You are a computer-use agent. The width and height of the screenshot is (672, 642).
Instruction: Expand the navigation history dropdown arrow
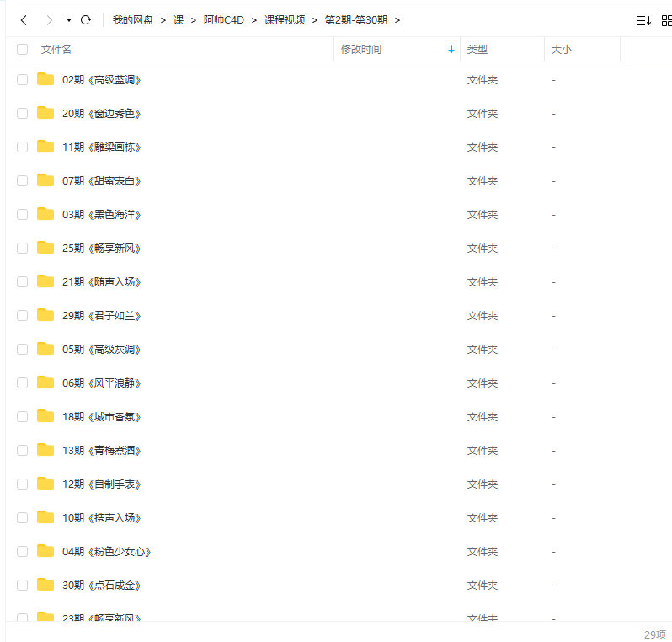[x=68, y=20]
